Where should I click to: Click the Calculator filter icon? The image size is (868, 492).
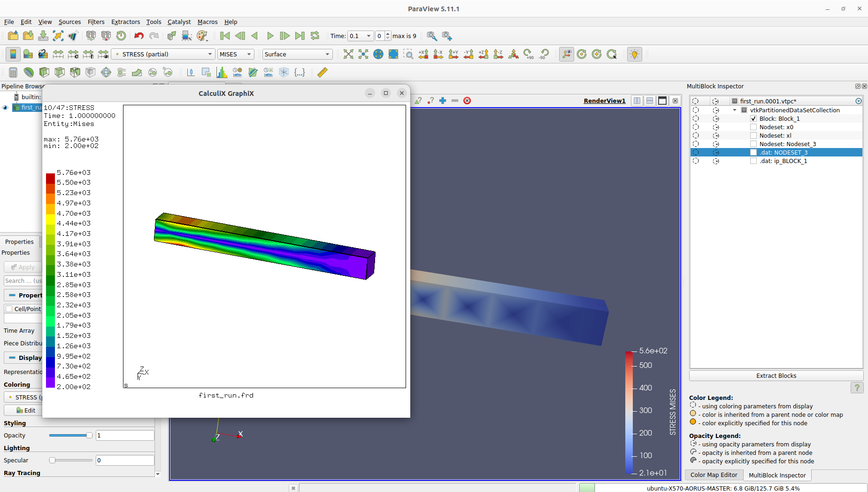click(13, 72)
